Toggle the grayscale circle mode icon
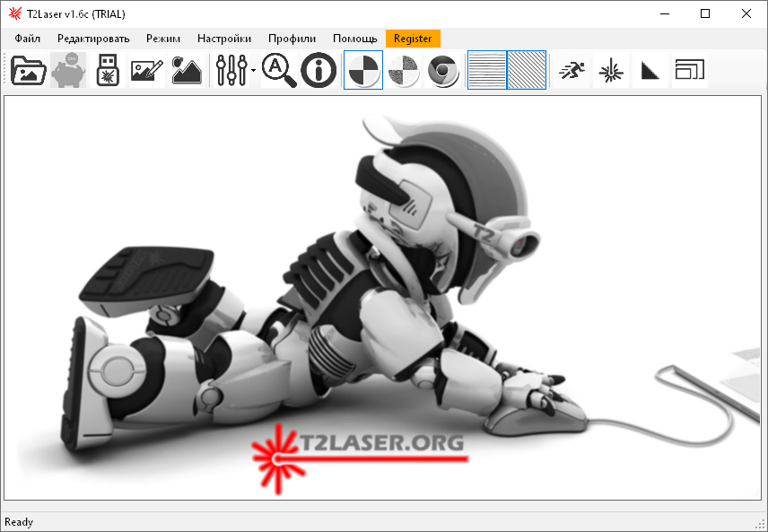This screenshot has width=768, height=532. click(x=443, y=70)
